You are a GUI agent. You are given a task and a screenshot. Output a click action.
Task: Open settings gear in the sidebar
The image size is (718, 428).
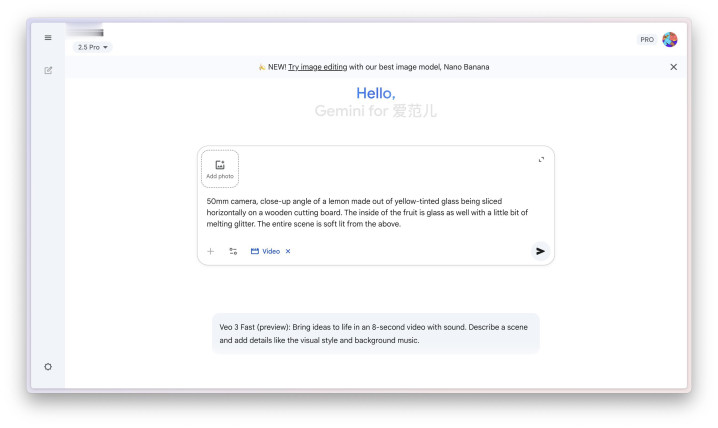tap(48, 367)
